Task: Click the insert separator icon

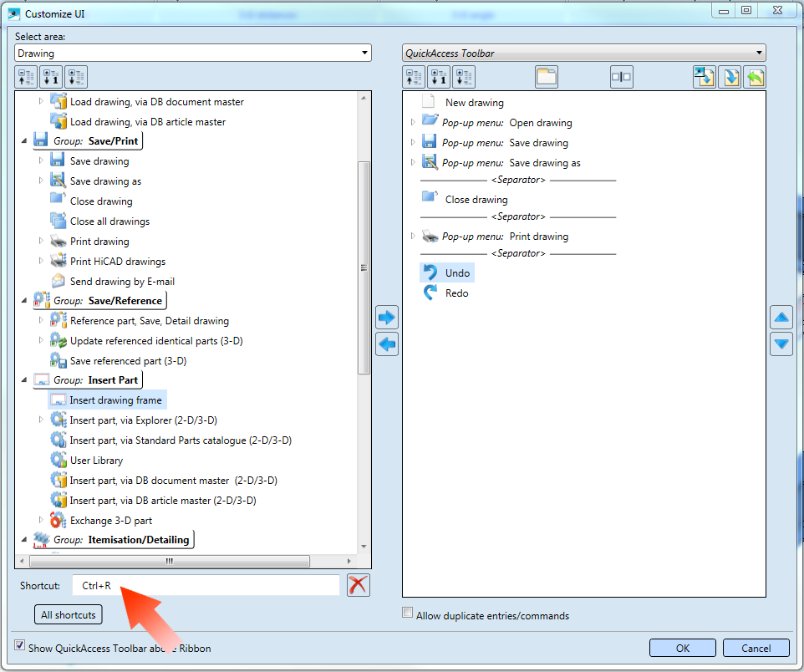Action: coord(622,77)
